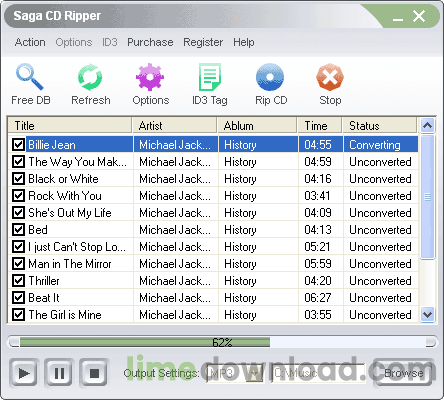Open the output format MP3 dropdown

click(255, 374)
